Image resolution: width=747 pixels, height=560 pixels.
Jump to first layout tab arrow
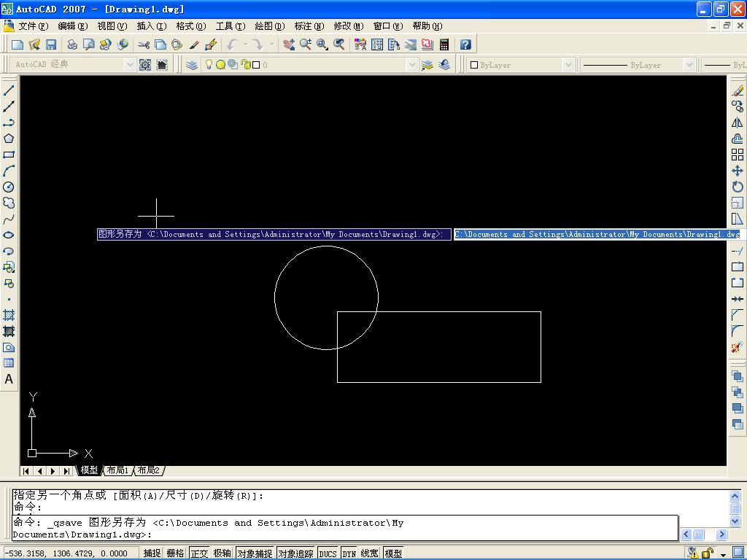pyautogui.click(x=26, y=471)
